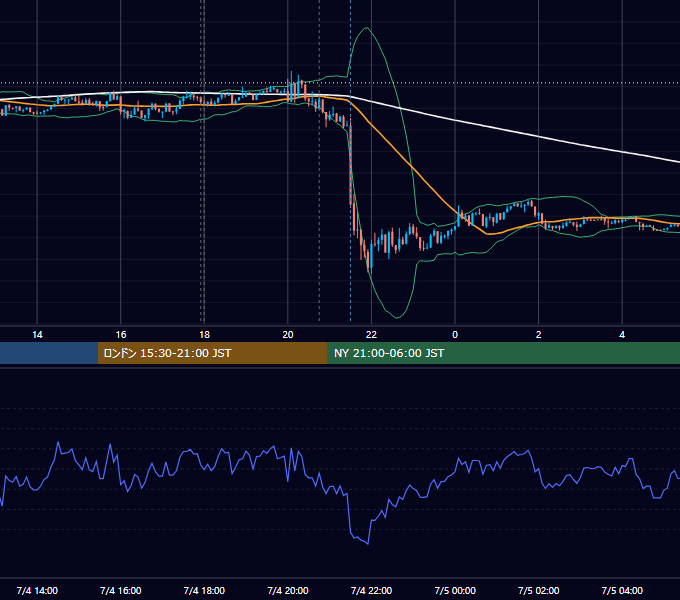Click the 7/4 20:00 date label

pyautogui.click(x=288, y=590)
